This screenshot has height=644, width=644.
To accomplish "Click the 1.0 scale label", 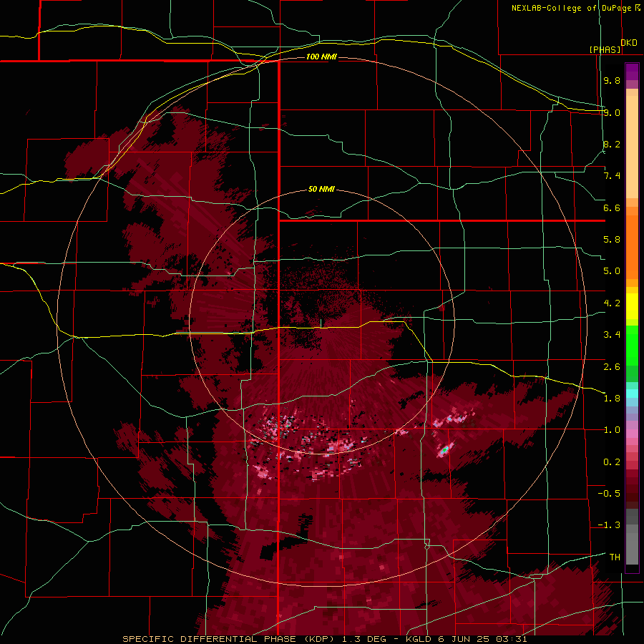I will tap(612, 430).
